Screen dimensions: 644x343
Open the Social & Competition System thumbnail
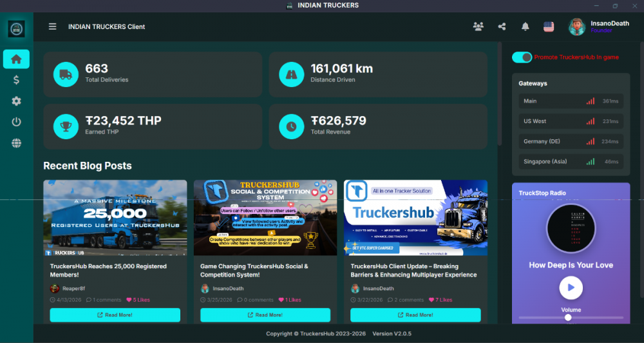pos(265,217)
